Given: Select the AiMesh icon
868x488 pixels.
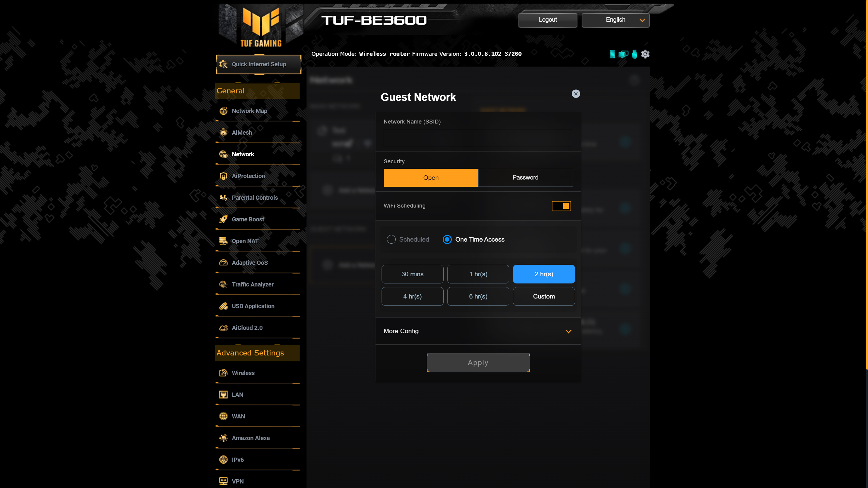Looking at the screenshot, I should [x=224, y=132].
